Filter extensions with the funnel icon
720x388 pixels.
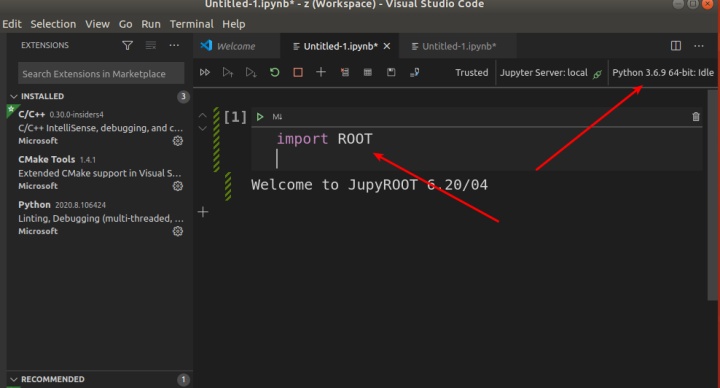pos(127,45)
